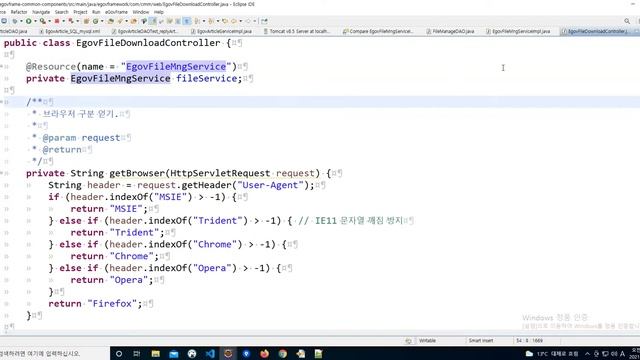
Task: Open File Explorer from the taskbar
Action: tap(156, 353)
